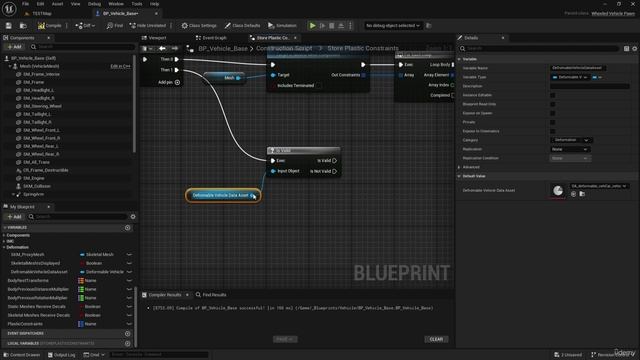Toggle visibility eye for BodyRestTransforms variable
The width and height of the screenshot is (640, 360).
coord(129,281)
